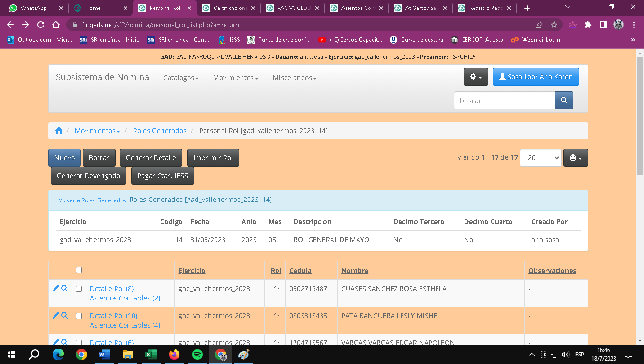This screenshot has width=644, height=364.
Task: Check the box for CUASES SANCHEZ ROSA ESTHELA
Action: pos(79,289)
